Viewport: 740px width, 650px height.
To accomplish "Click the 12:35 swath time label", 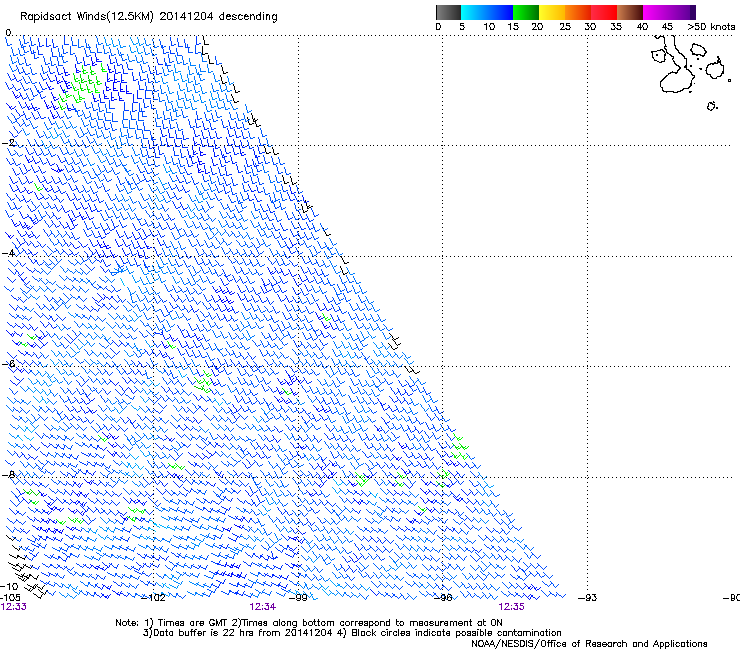I will tap(512, 607).
